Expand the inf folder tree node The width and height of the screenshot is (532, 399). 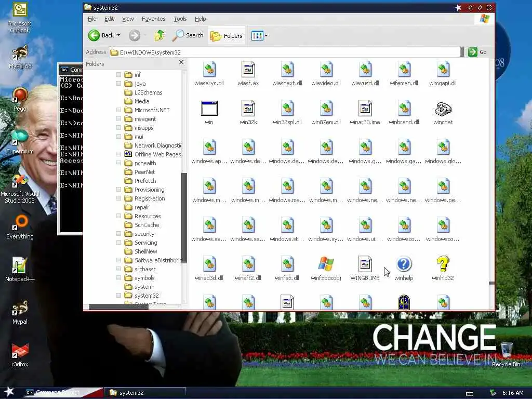[119, 74]
